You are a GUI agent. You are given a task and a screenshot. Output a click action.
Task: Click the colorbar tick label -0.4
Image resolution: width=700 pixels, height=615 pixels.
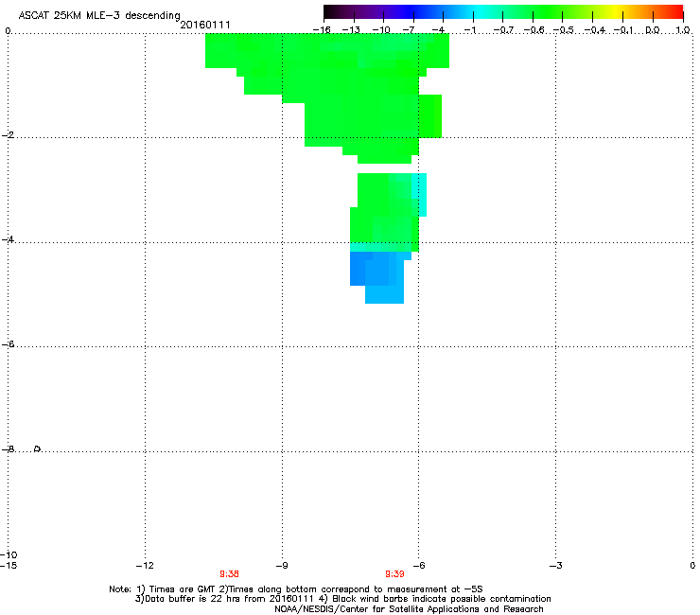click(x=595, y=30)
